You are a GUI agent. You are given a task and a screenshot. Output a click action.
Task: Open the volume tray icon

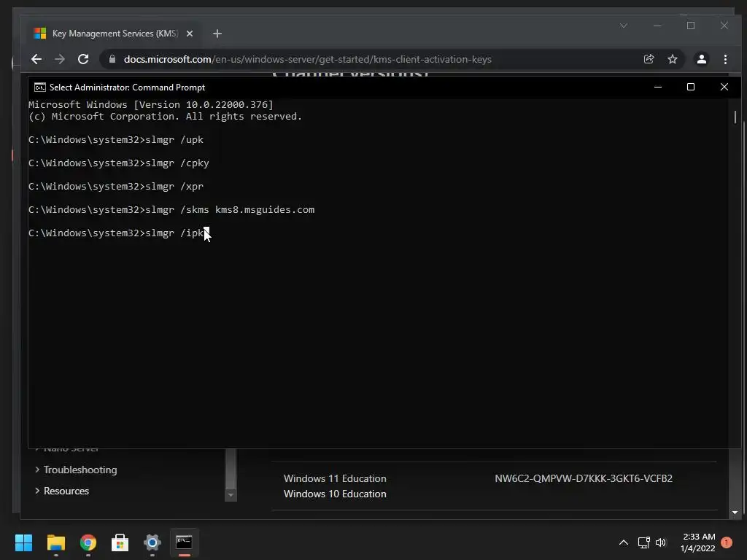tap(661, 542)
